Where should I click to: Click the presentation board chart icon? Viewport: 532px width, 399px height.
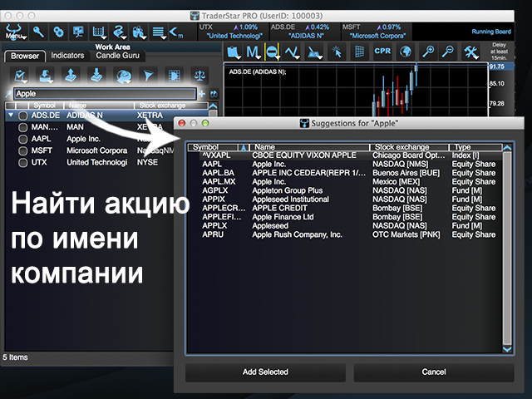coord(78,32)
